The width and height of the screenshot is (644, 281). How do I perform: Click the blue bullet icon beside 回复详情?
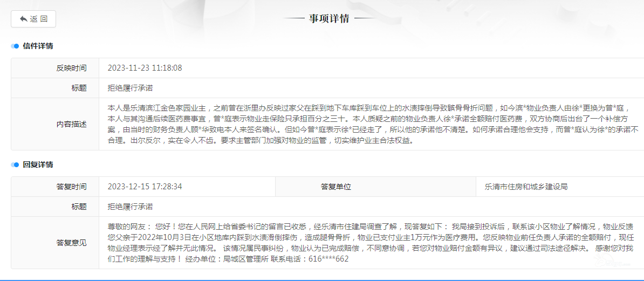point(15,165)
